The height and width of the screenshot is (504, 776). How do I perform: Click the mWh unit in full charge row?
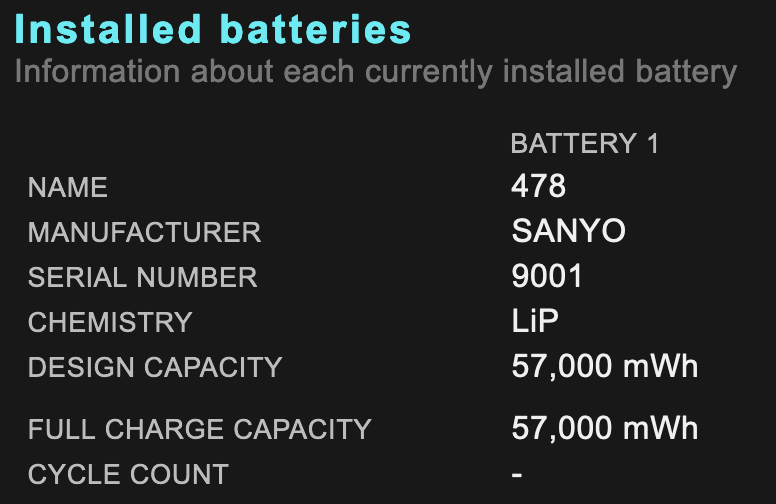coord(660,429)
